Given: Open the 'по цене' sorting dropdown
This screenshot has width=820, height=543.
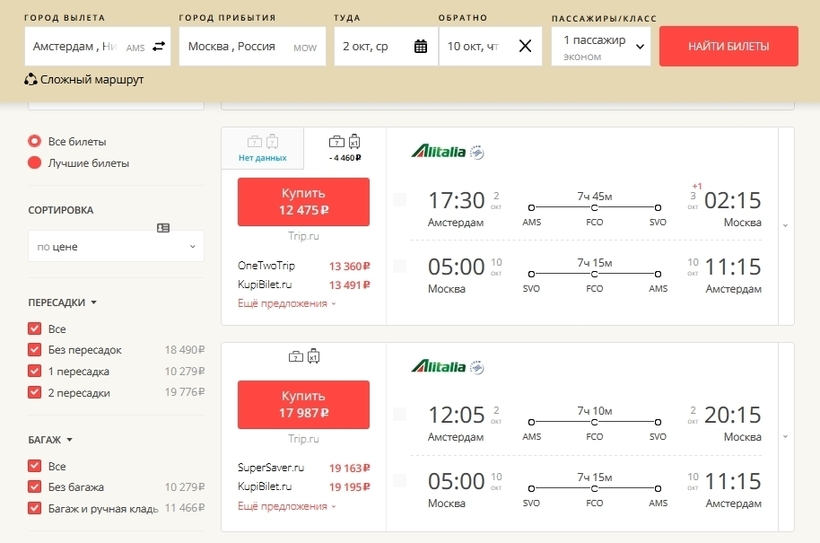Looking at the screenshot, I should [116, 246].
